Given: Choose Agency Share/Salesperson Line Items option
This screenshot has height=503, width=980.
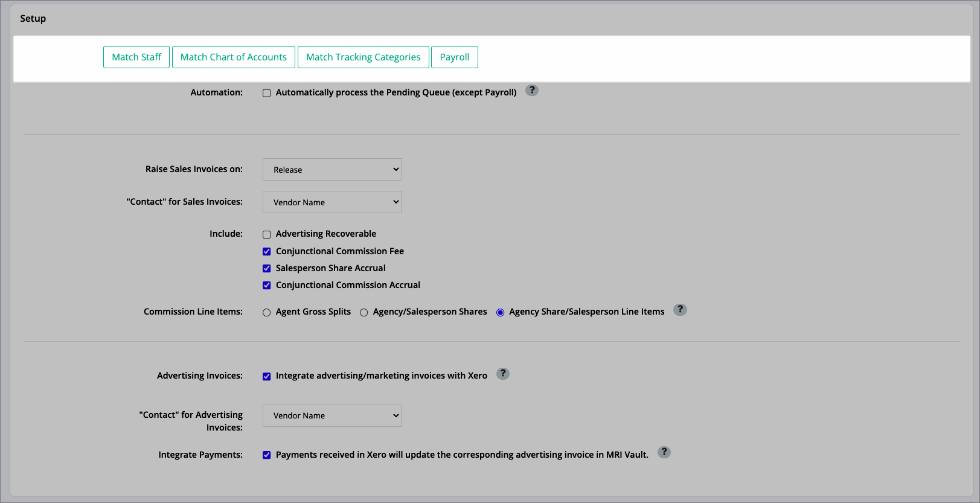Looking at the screenshot, I should coord(500,312).
